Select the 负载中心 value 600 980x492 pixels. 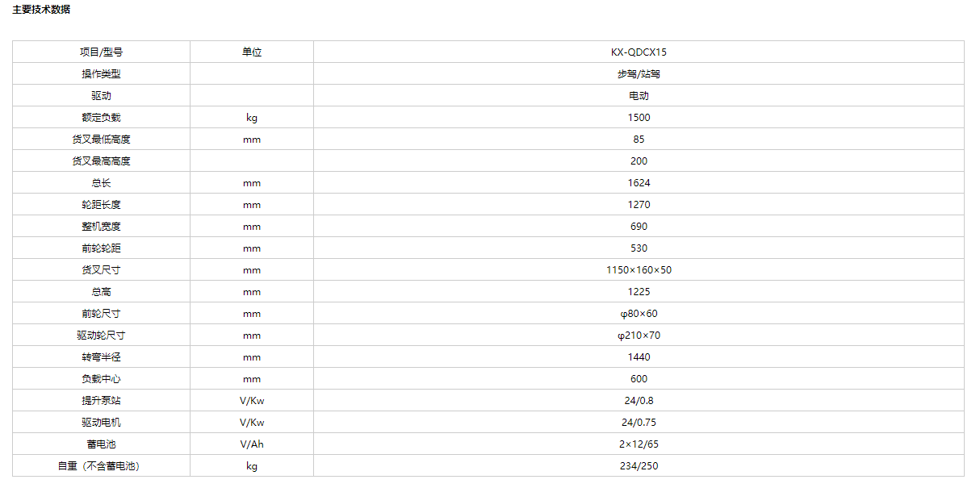[x=639, y=378]
